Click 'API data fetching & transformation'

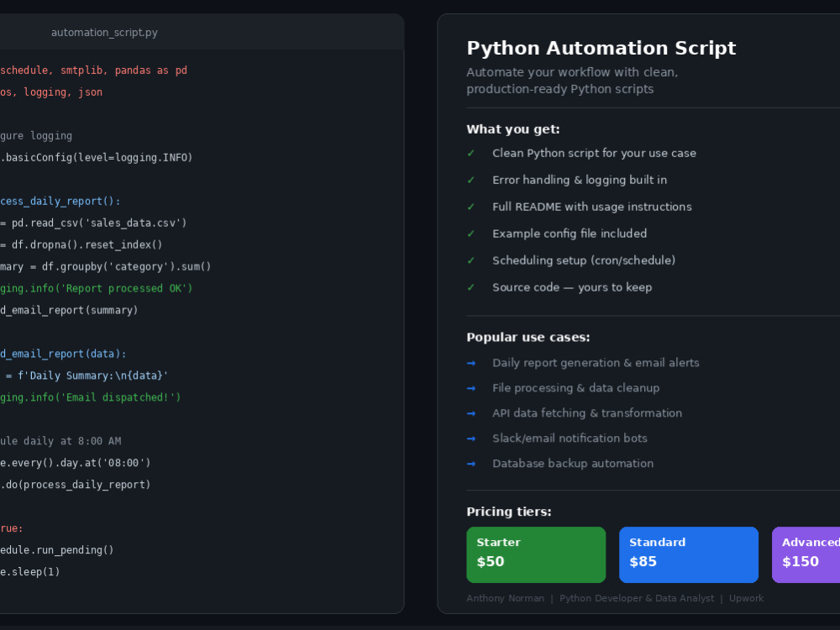pos(587,413)
